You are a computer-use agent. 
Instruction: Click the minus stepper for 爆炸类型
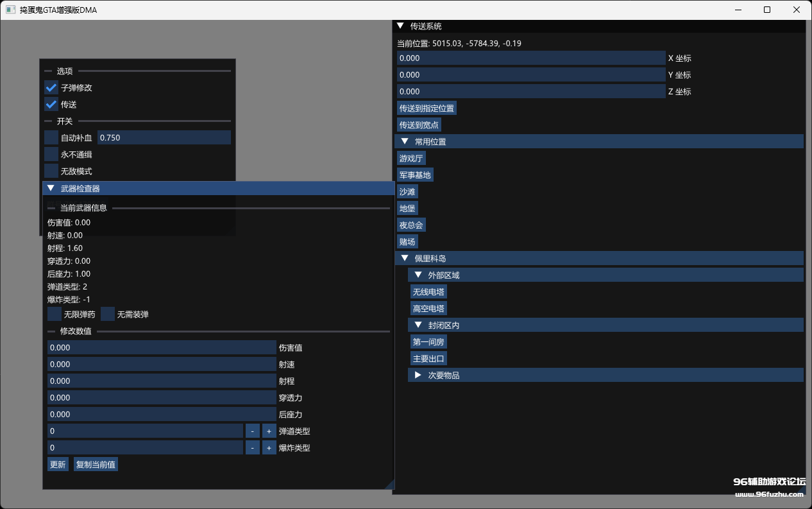(x=252, y=448)
